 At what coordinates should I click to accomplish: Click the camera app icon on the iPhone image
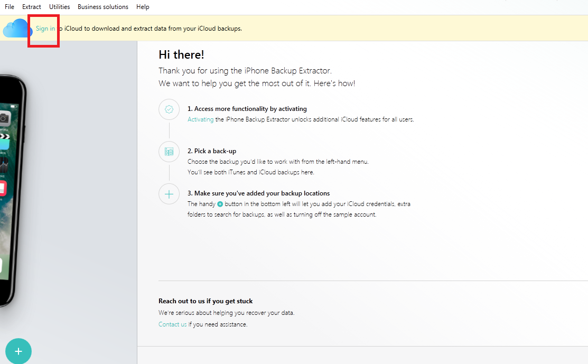click(x=5, y=119)
